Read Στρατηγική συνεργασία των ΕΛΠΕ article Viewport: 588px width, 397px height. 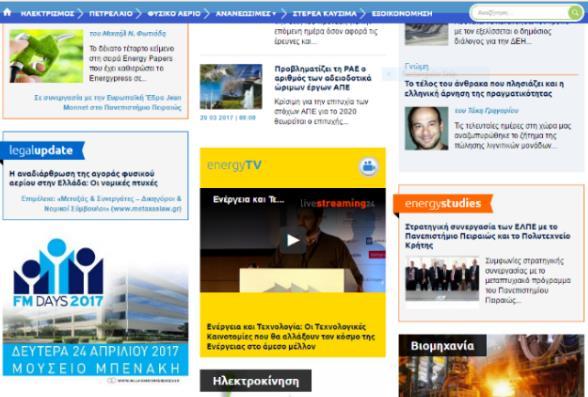point(488,236)
